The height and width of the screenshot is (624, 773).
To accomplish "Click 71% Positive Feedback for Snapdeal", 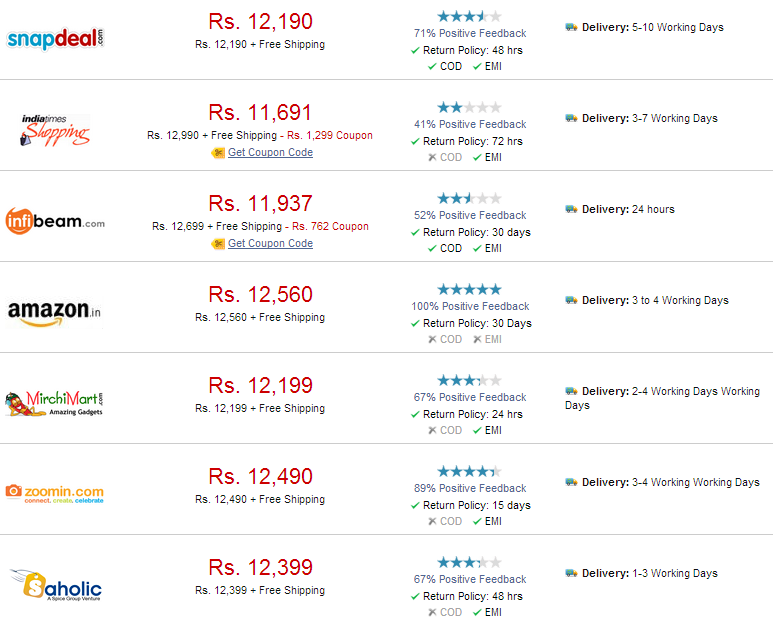I will (x=470, y=33).
